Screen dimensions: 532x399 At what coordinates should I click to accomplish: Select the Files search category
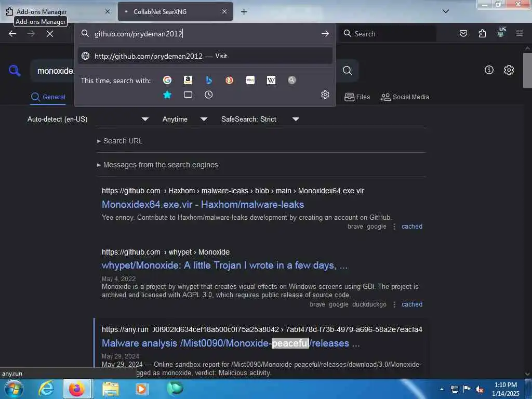tap(357, 97)
